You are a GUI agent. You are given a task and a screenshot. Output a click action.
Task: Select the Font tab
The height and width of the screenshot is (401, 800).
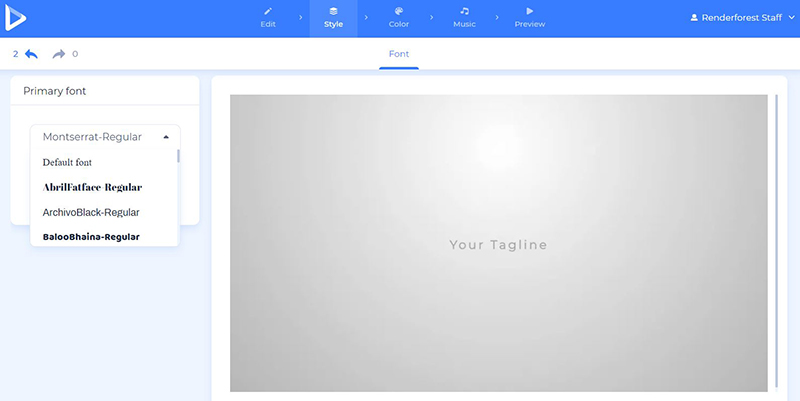click(x=399, y=54)
